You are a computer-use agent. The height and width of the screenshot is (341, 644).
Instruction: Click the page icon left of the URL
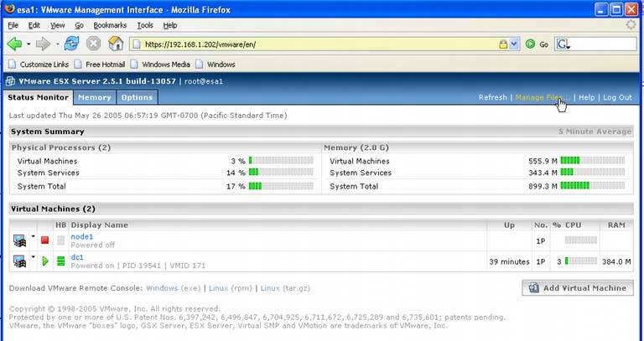tap(138, 44)
